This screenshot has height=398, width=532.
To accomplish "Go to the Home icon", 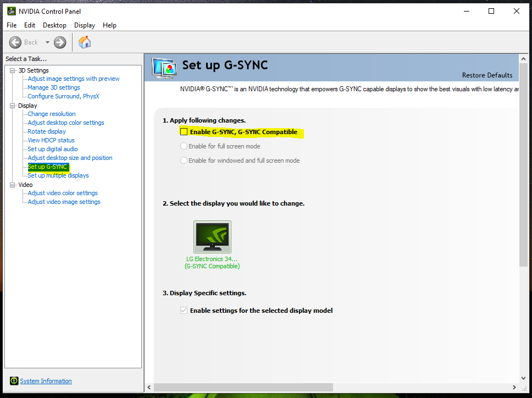I will [x=85, y=42].
